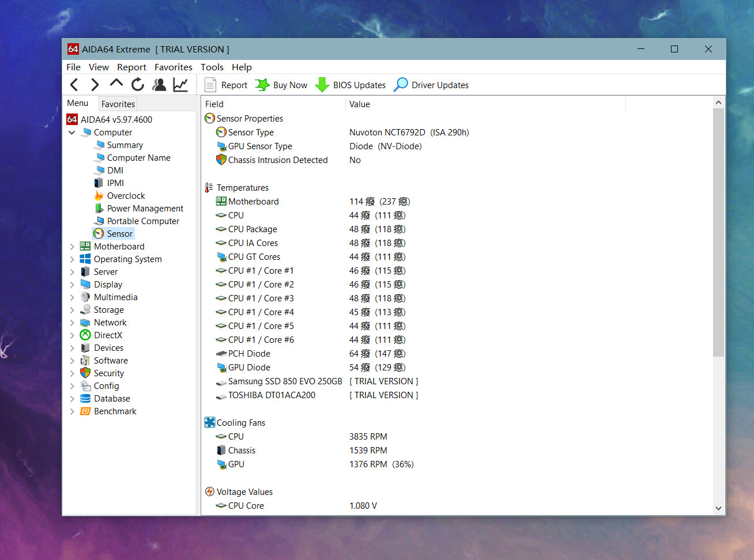The image size is (754, 560).
Task: Click the scrollbar up arrow
Action: tap(718, 103)
